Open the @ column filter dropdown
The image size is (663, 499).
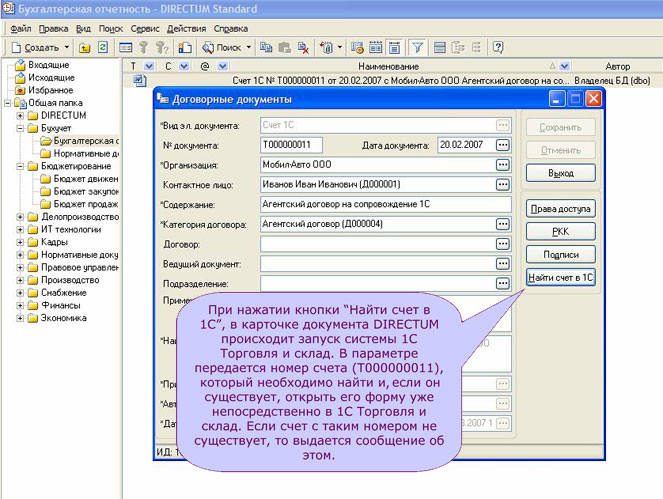coord(223,66)
